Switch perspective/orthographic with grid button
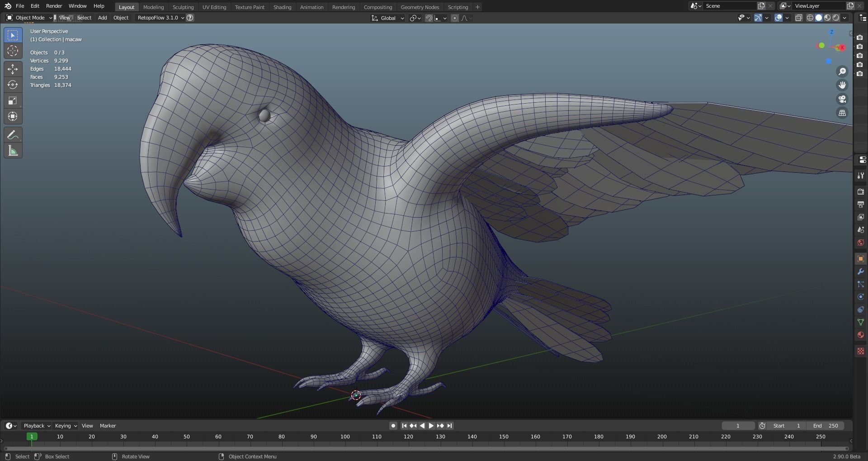This screenshot has height=461, width=868. pos(842,113)
